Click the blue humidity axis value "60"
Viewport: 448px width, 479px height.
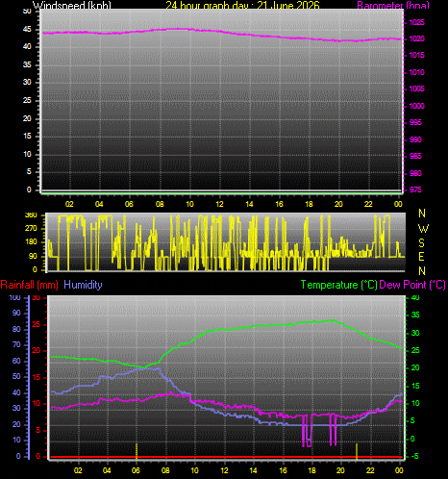tap(16, 361)
